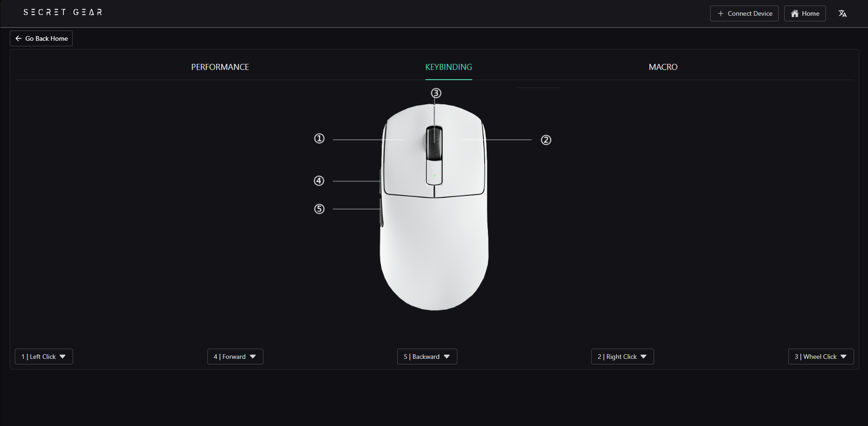Select the circled number 5 marker

pos(319,209)
